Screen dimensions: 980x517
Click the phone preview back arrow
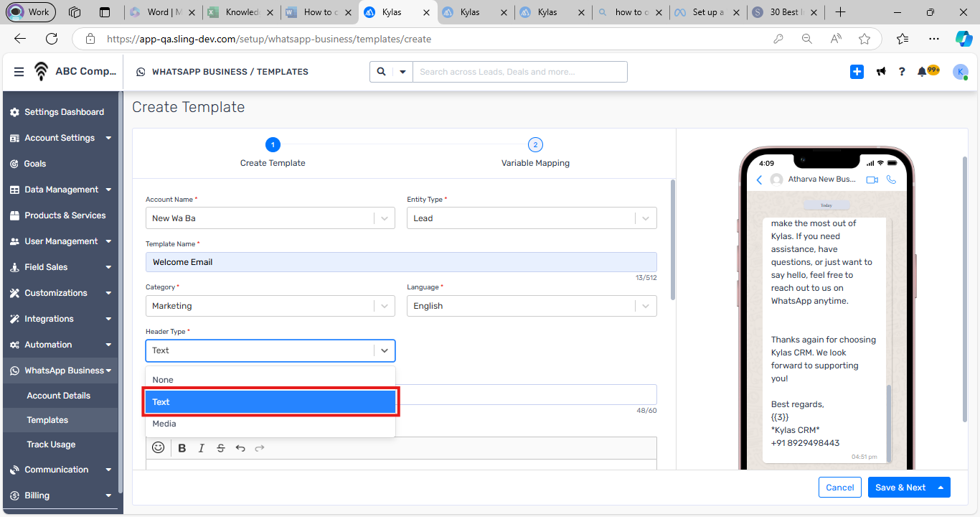tap(759, 180)
